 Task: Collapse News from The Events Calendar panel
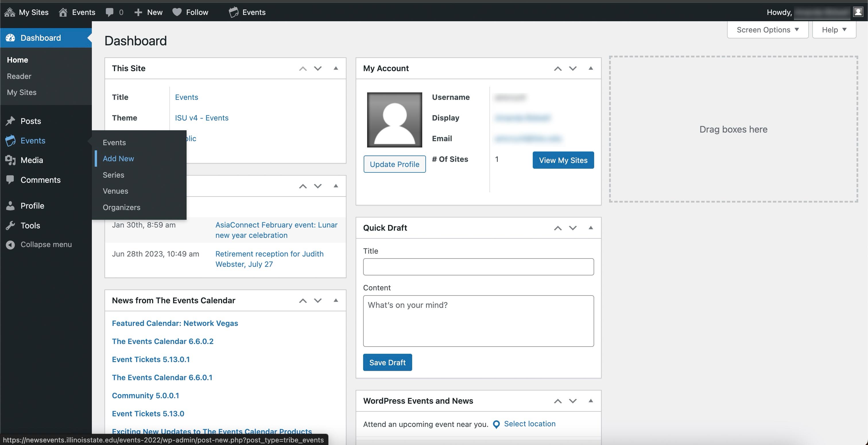[x=336, y=300]
